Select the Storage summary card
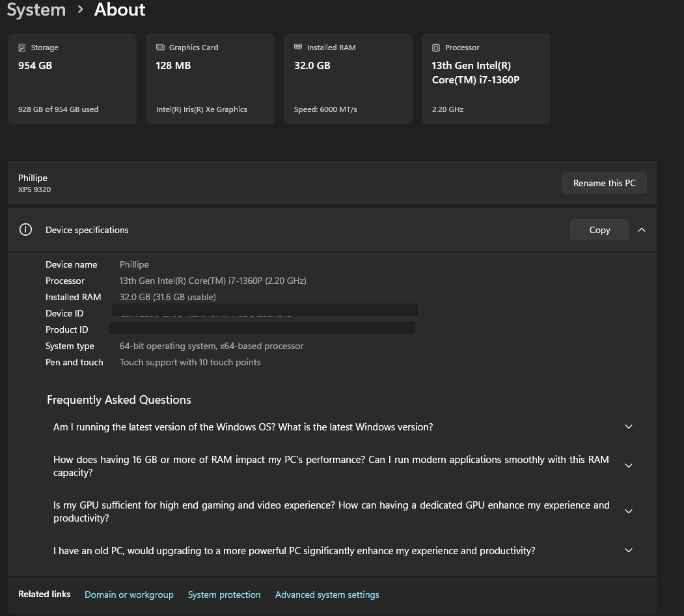 point(72,78)
